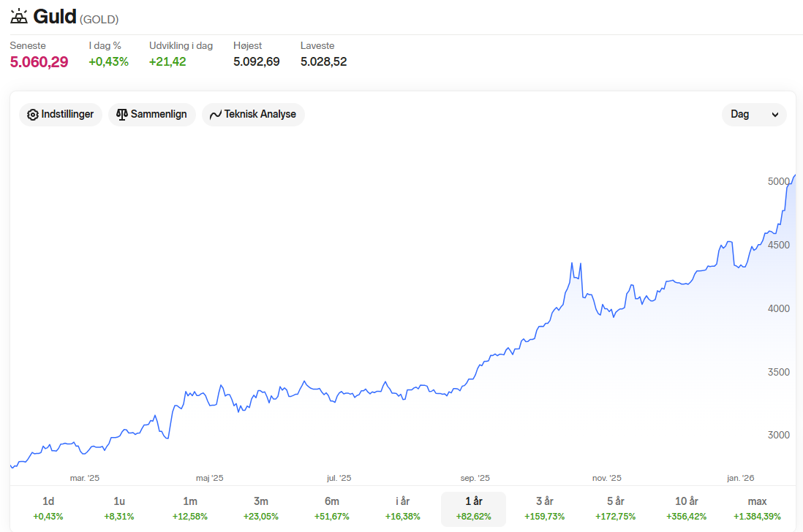Click the (GOLD) ticker symbol
803x532 pixels.
tap(99, 20)
